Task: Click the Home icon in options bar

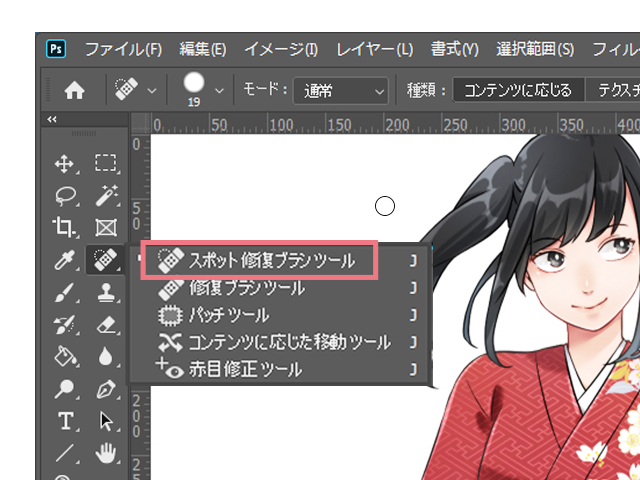Action: (x=74, y=90)
